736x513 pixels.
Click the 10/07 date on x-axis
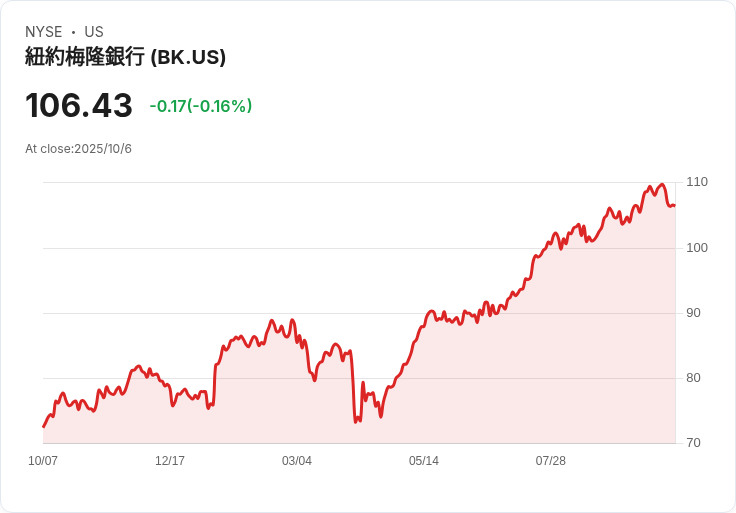[x=43, y=461]
